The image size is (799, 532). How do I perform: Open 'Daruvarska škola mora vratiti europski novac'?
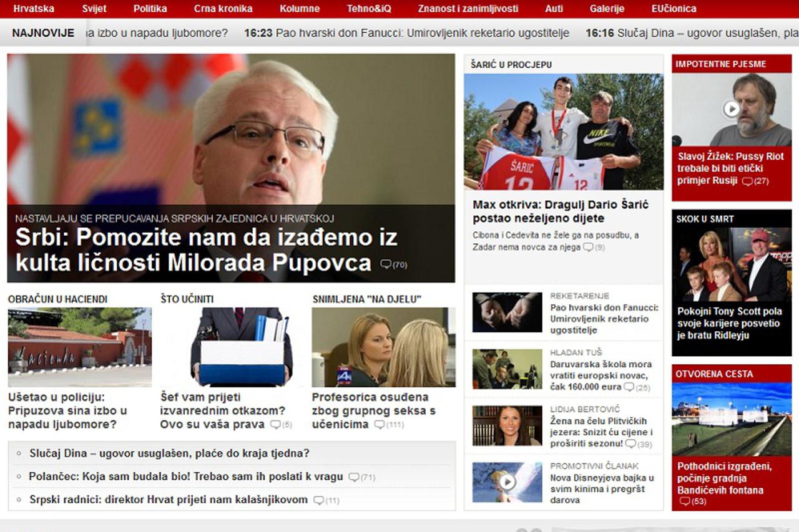click(x=602, y=375)
